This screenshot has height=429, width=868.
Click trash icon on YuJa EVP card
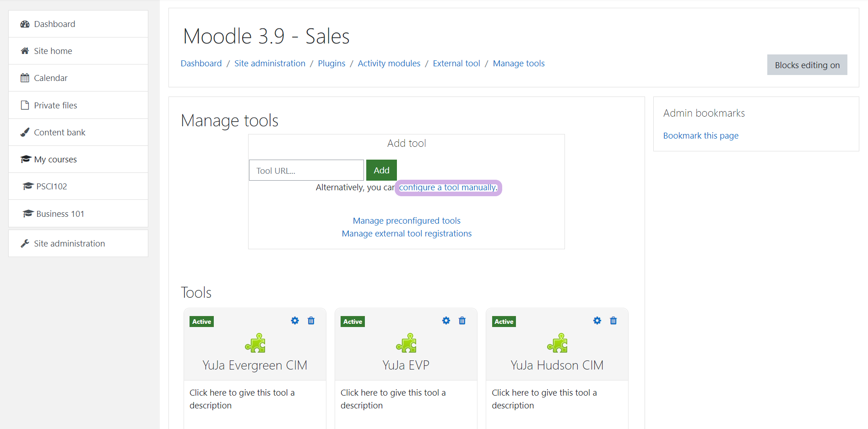coord(462,321)
